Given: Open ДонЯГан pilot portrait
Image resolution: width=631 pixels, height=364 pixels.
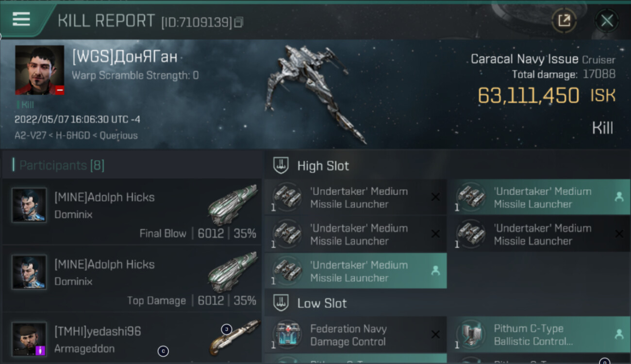Looking at the screenshot, I should (x=39, y=70).
